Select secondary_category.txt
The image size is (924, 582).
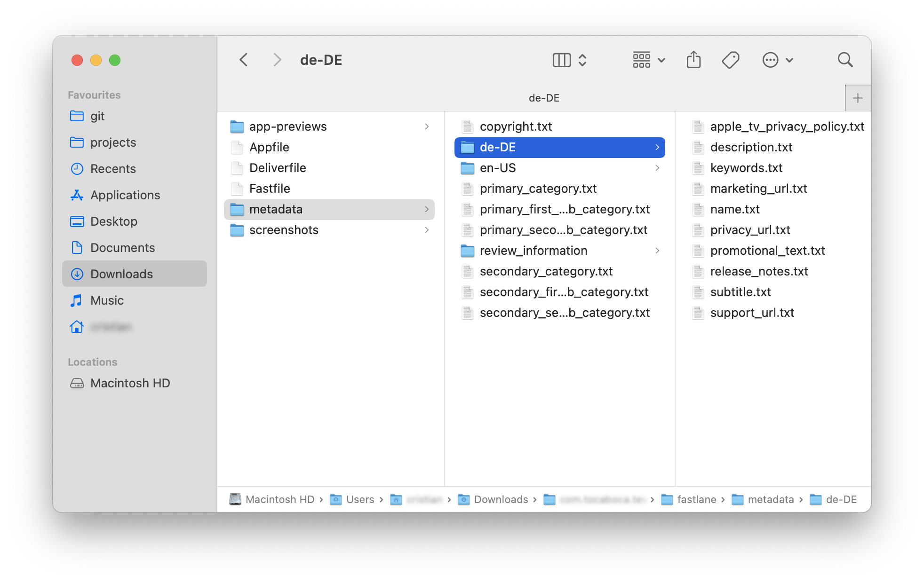coord(559,271)
